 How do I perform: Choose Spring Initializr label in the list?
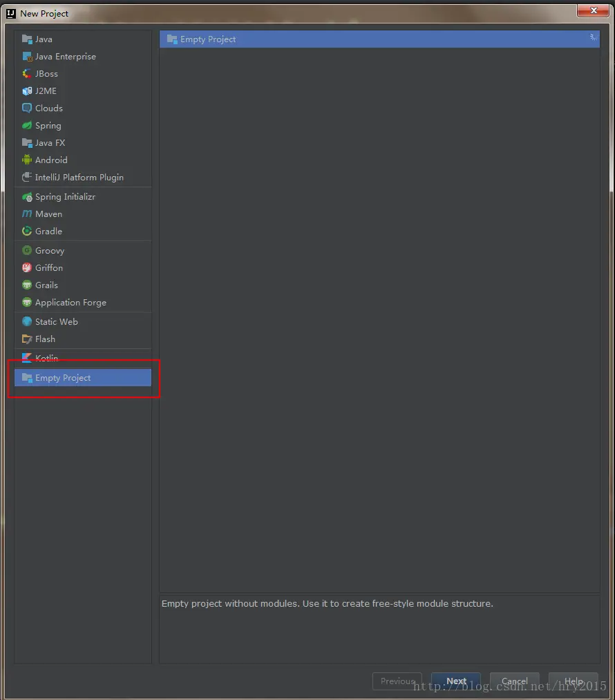(65, 197)
